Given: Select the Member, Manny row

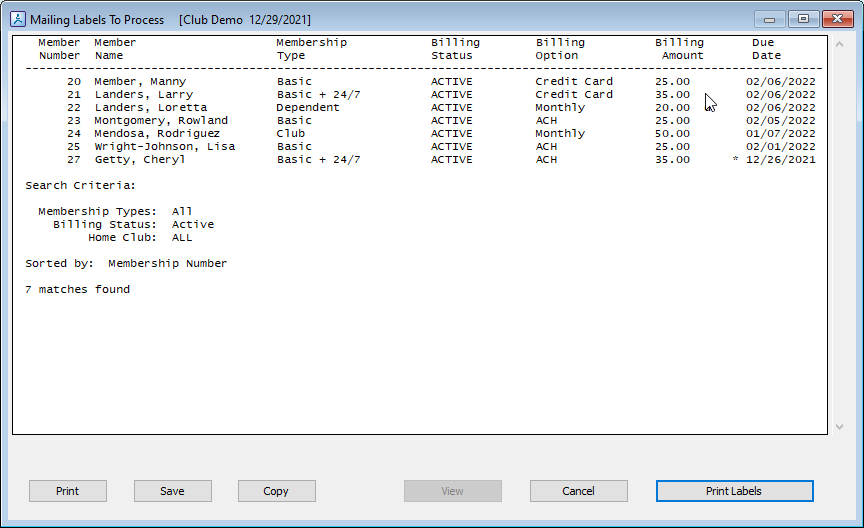Looking at the screenshot, I should tap(140, 82).
